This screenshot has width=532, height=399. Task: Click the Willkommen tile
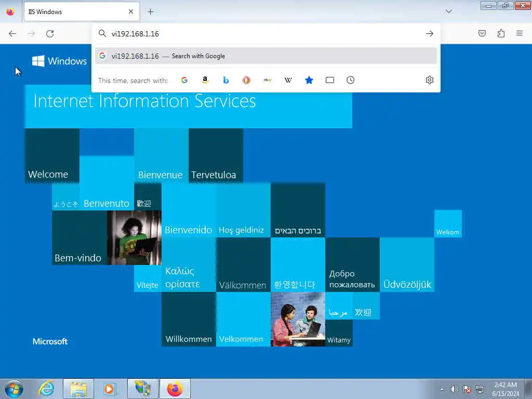click(189, 320)
